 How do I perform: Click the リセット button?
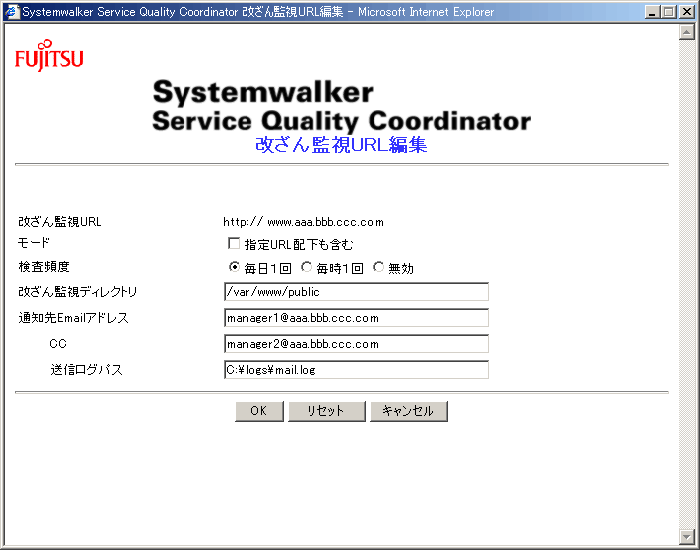pos(325,411)
